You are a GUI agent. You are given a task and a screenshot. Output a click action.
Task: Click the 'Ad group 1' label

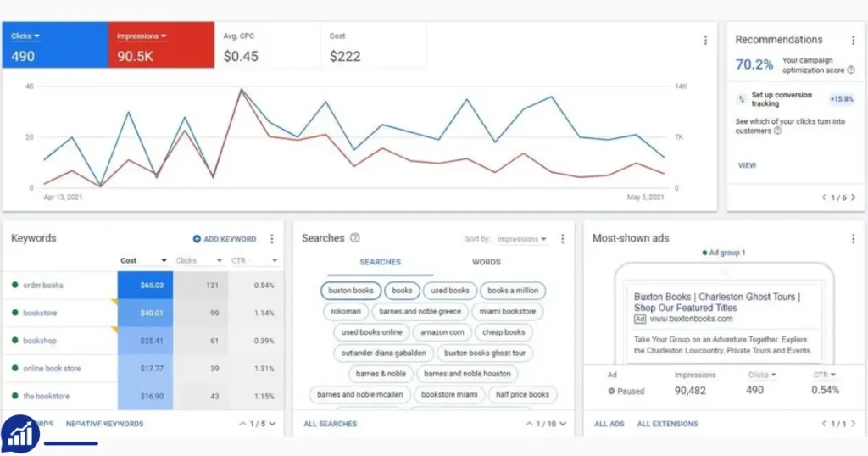727,253
